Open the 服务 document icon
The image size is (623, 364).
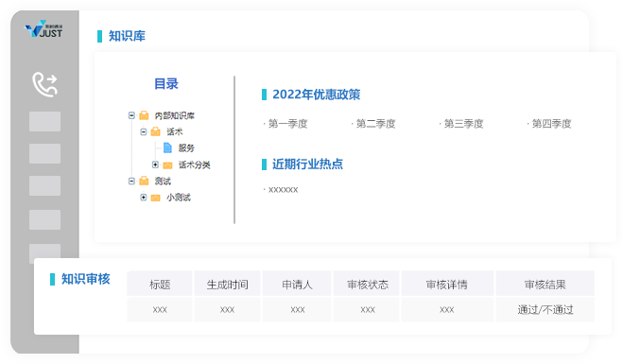(167, 148)
